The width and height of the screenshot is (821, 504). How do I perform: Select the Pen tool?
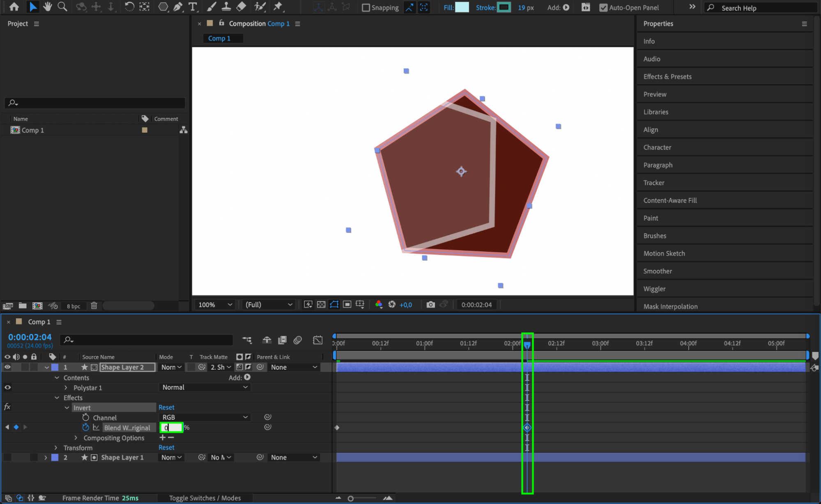[x=178, y=7]
